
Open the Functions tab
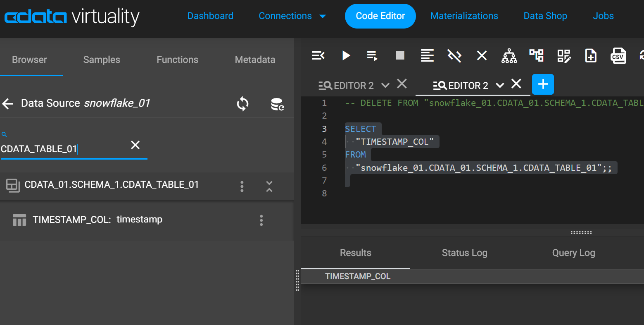click(x=177, y=60)
